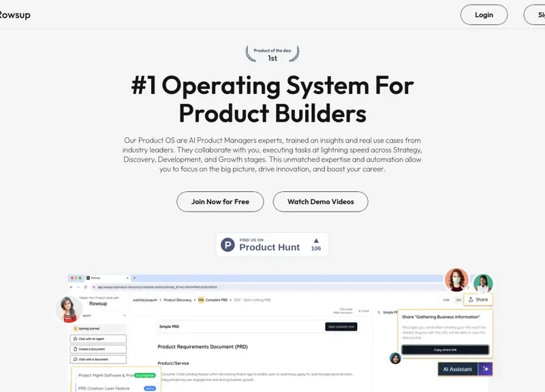Select Chat with an Agent in sidebar
545x392 pixels.
(x=98, y=338)
